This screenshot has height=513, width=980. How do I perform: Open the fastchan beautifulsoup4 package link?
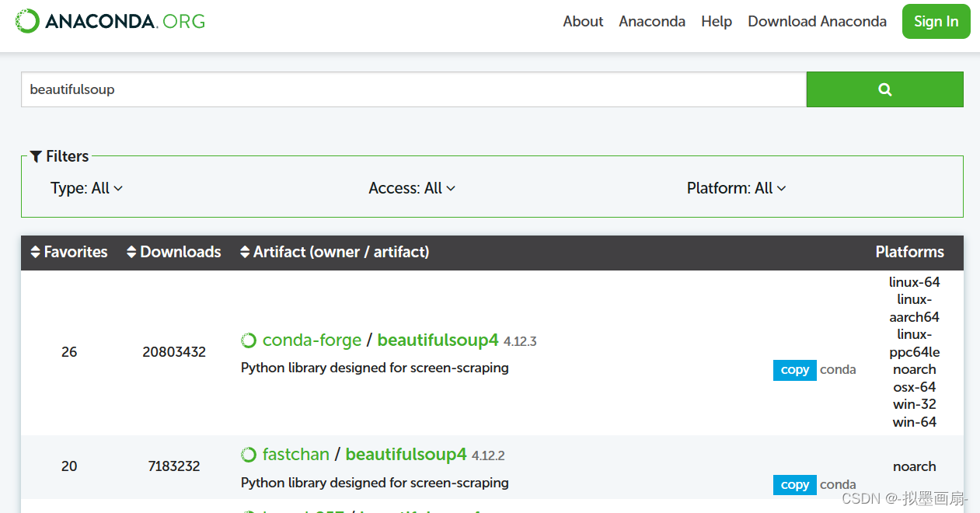[x=406, y=455]
